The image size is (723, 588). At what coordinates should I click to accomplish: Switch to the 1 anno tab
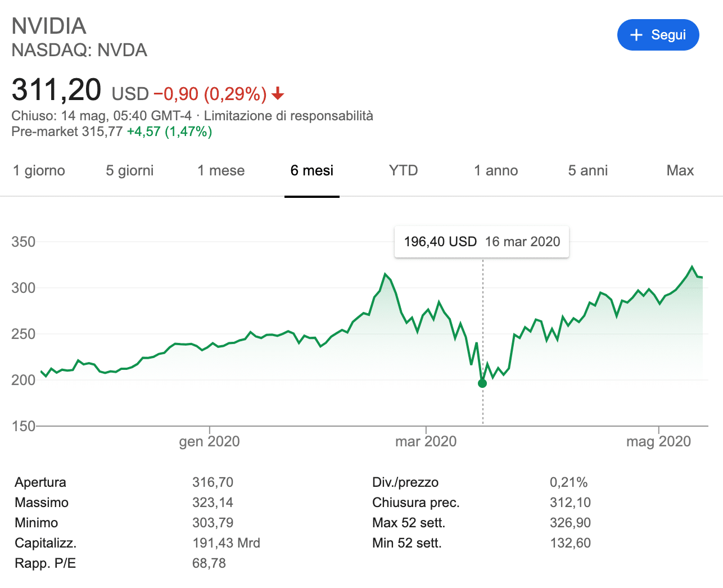tap(496, 170)
